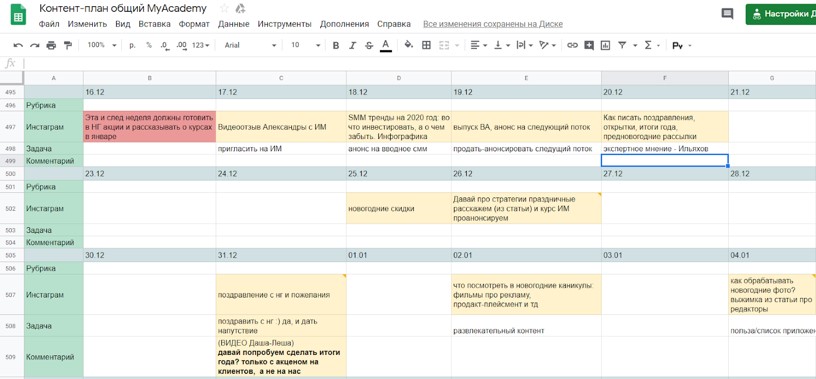The width and height of the screenshot is (816, 379).
Task: Open the 100% zoom dropdown
Action: [x=101, y=45]
